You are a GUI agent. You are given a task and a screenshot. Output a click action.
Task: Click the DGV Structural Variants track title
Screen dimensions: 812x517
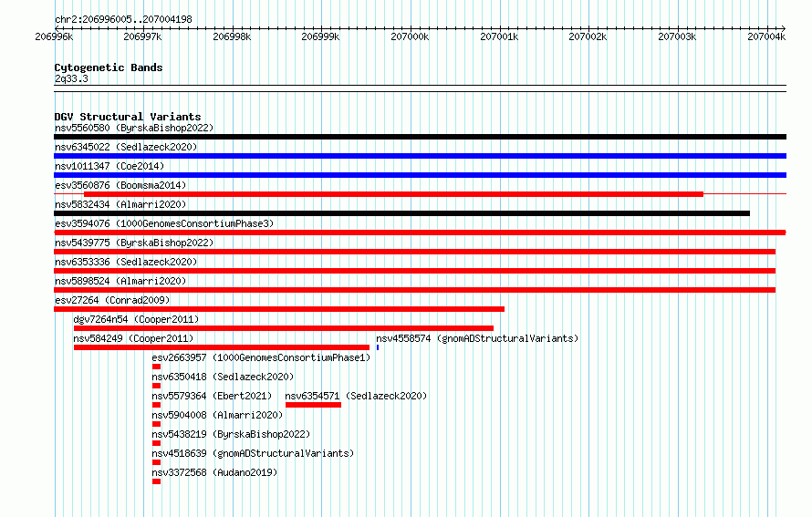[128, 117]
